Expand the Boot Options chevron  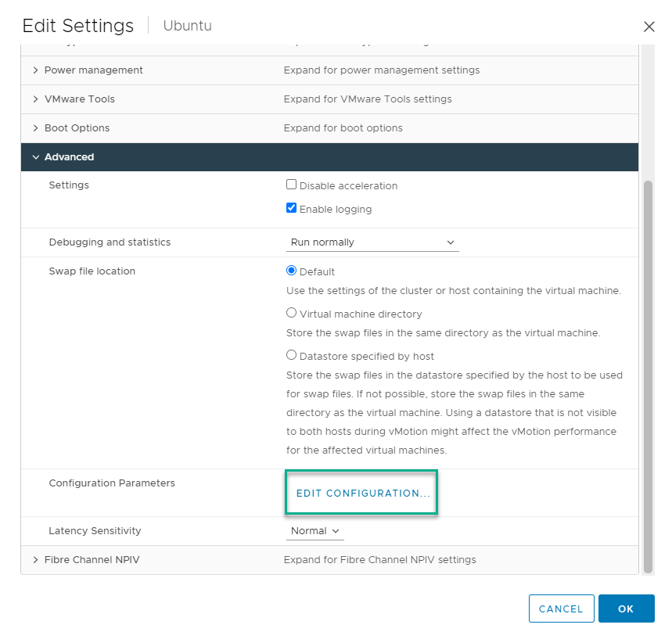pos(36,128)
